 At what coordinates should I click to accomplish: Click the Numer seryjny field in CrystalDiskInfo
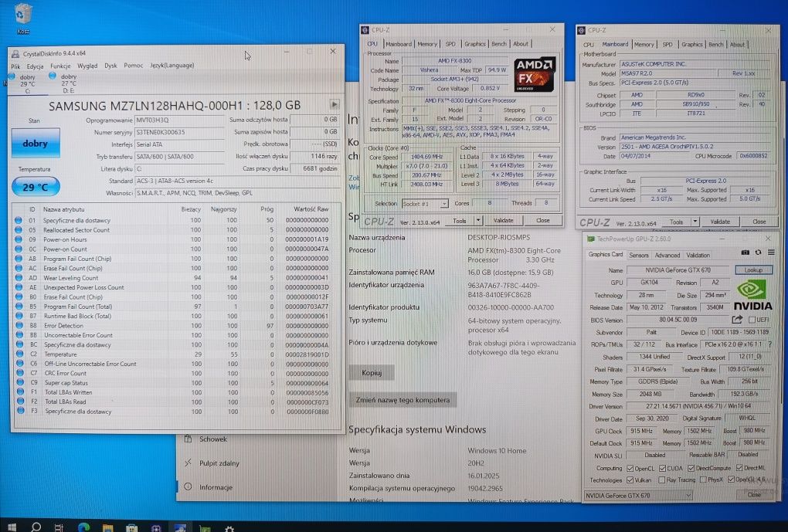(x=179, y=132)
